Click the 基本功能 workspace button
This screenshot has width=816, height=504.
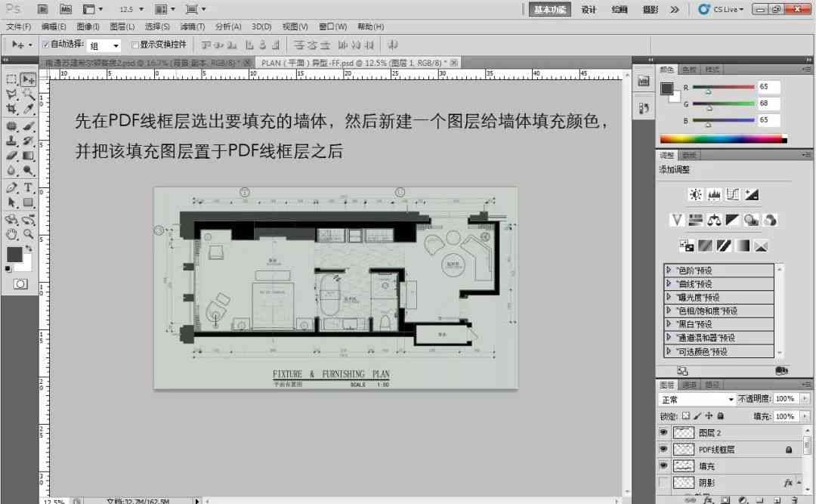[x=549, y=9]
